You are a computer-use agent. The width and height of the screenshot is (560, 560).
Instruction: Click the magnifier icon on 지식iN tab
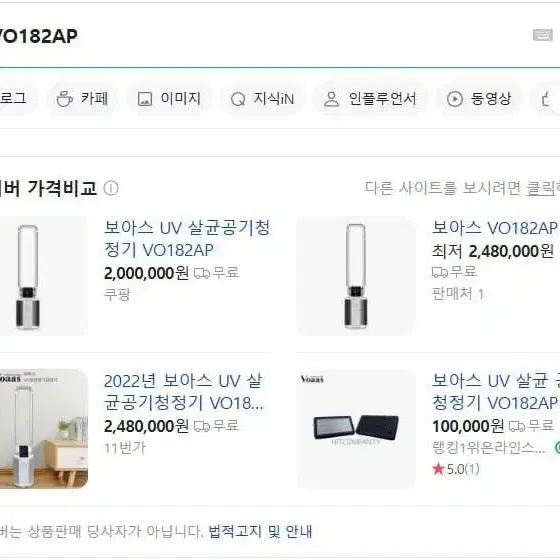(x=238, y=99)
